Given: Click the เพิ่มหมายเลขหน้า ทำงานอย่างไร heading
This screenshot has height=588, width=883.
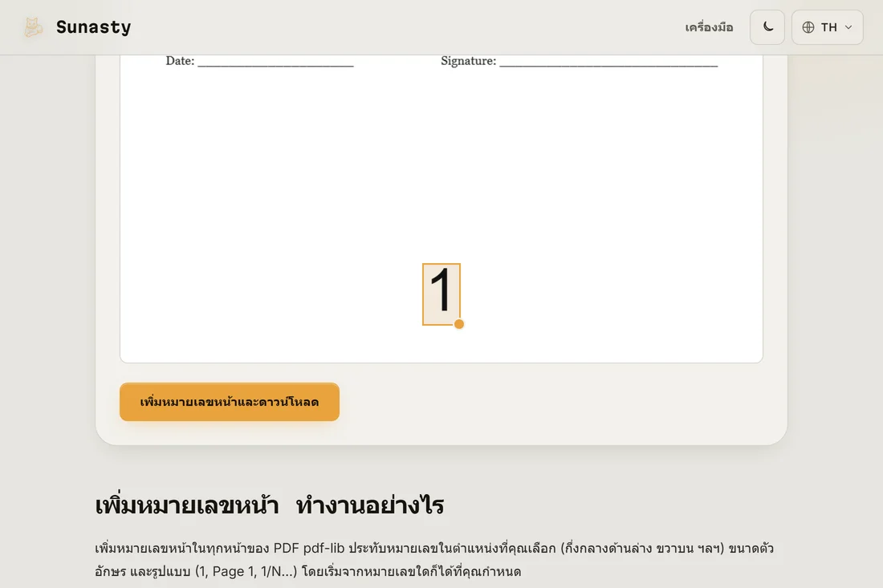Looking at the screenshot, I should pos(269,505).
